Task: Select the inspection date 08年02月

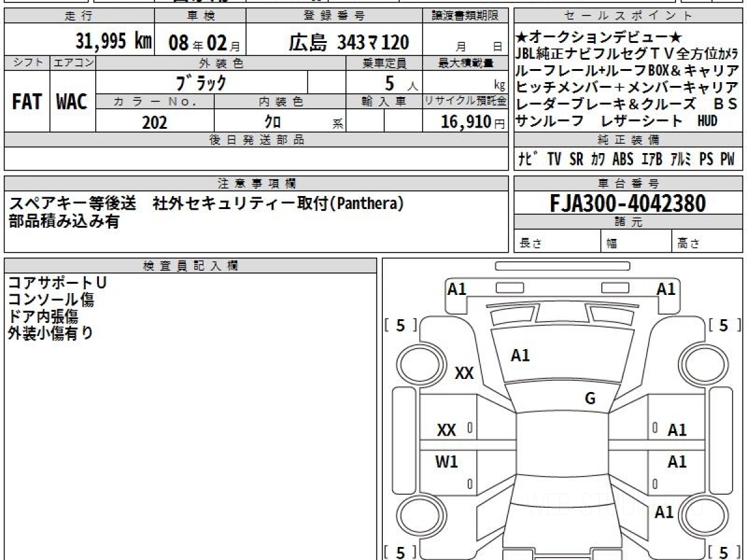Action: pyautogui.click(x=204, y=42)
